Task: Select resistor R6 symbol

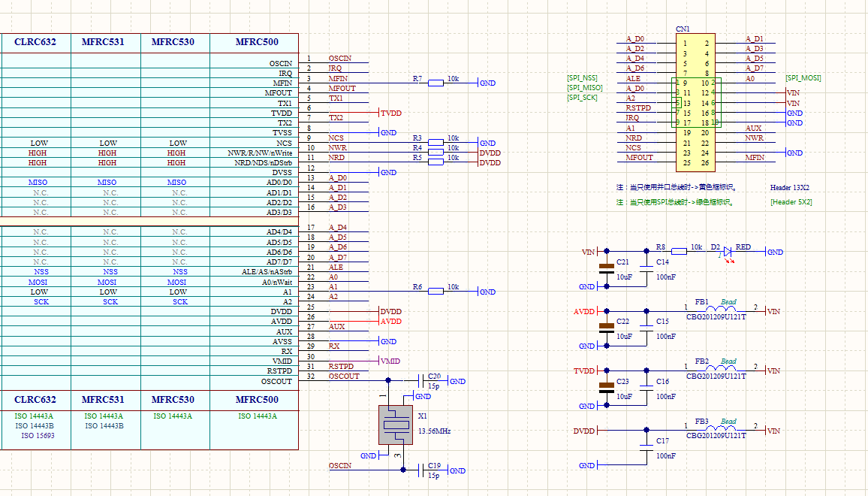Action: [436, 291]
